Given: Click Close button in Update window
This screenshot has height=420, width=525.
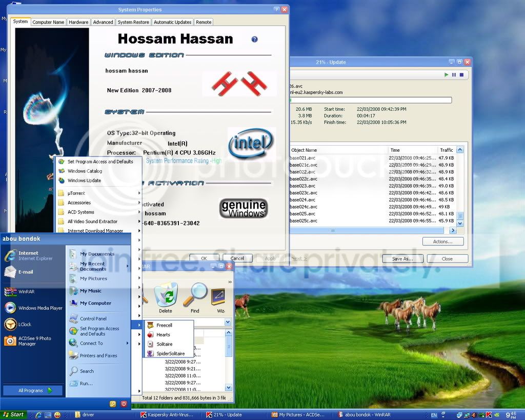Looking at the screenshot, I should tap(447, 259).
